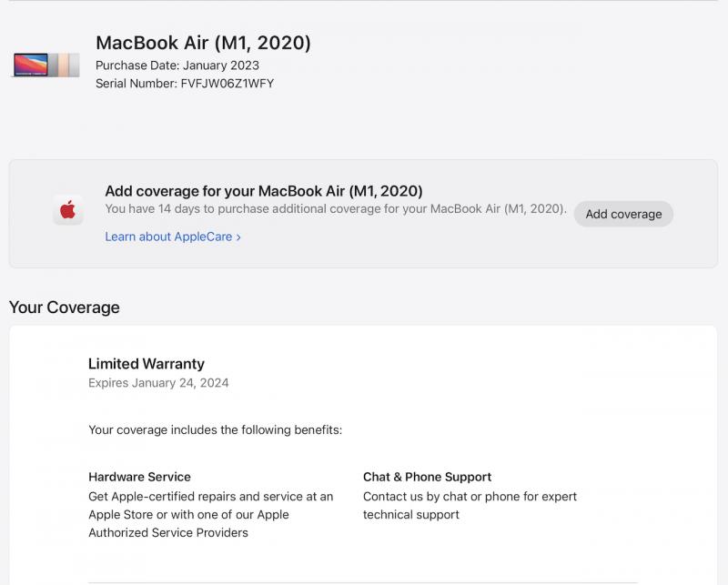
Task: Click the Limited Warranty heading
Action: coord(147,364)
